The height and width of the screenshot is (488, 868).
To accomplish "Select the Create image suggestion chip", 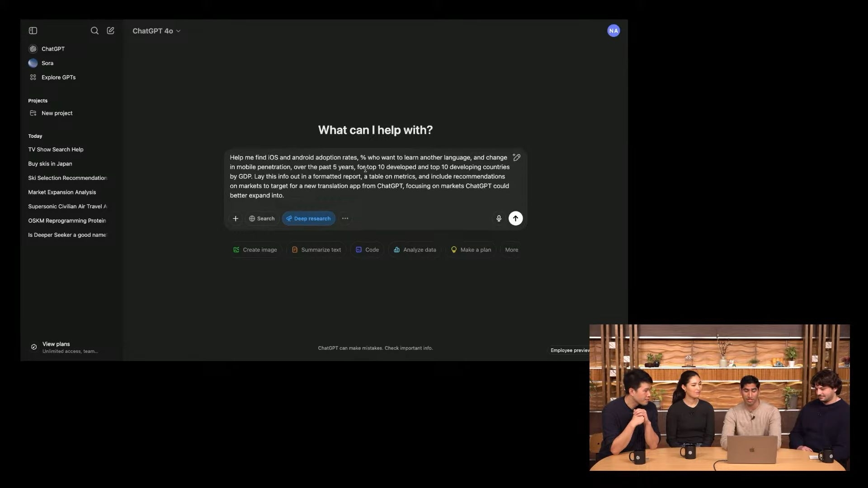I will [x=255, y=249].
